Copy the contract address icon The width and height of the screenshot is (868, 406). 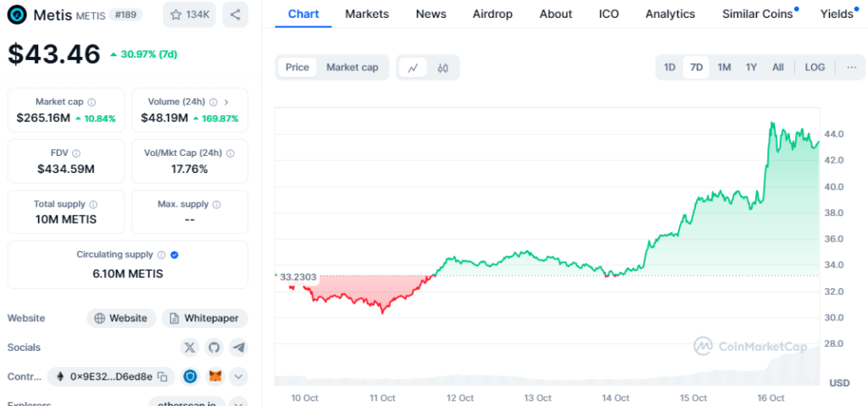pos(162,376)
